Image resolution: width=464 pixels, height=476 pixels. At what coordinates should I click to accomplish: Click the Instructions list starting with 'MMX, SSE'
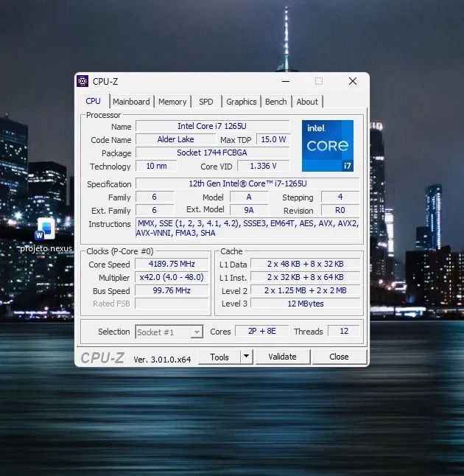pyautogui.click(x=247, y=228)
